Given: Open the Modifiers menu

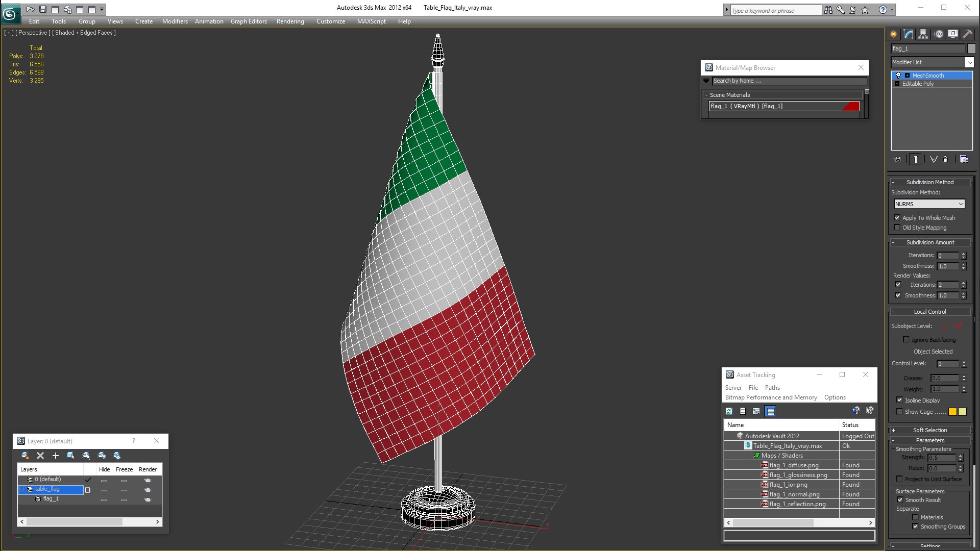Looking at the screenshot, I should click(x=175, y=21).
